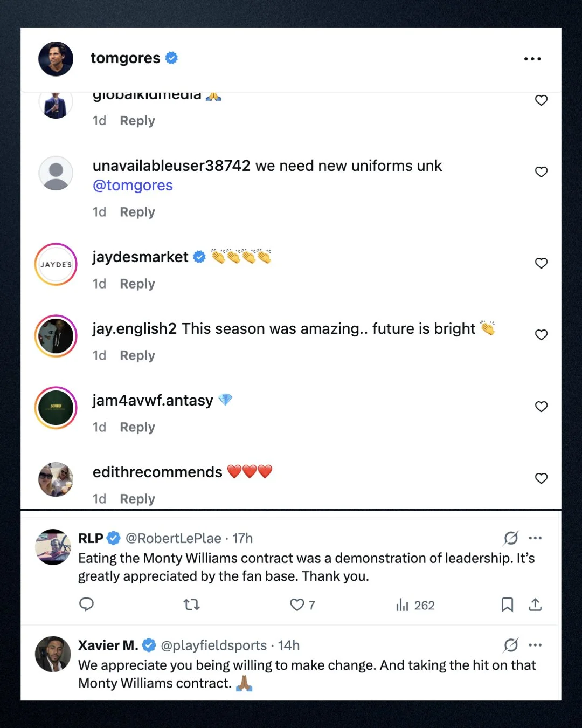
Task: Visit the @RobertLePlae profile handle
Action: tap(173, 538)
